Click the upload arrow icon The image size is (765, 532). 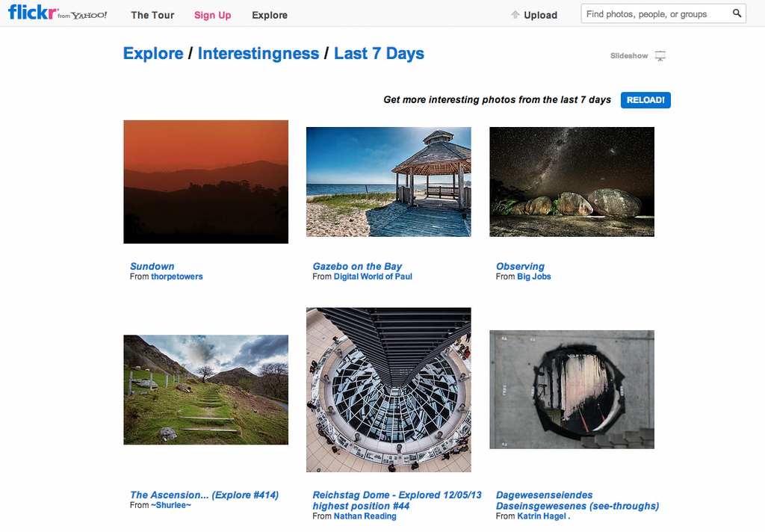pyautogui.click(x=515, y=15)
